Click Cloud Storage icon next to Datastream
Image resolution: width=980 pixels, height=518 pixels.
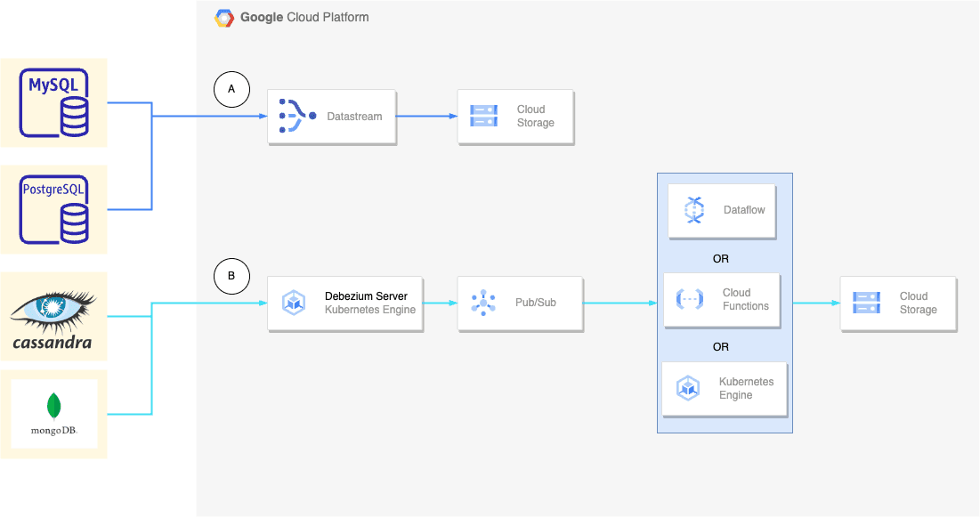pos(483,116)
